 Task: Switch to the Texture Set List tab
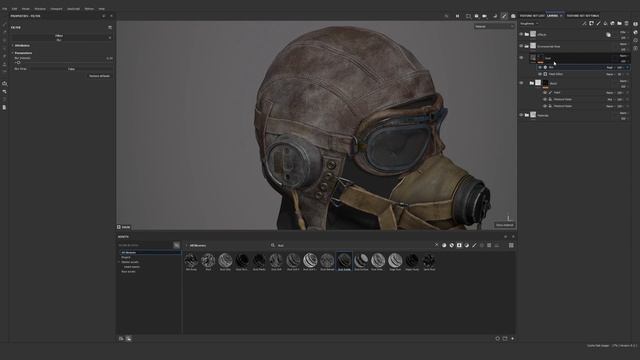pos(532,16)
